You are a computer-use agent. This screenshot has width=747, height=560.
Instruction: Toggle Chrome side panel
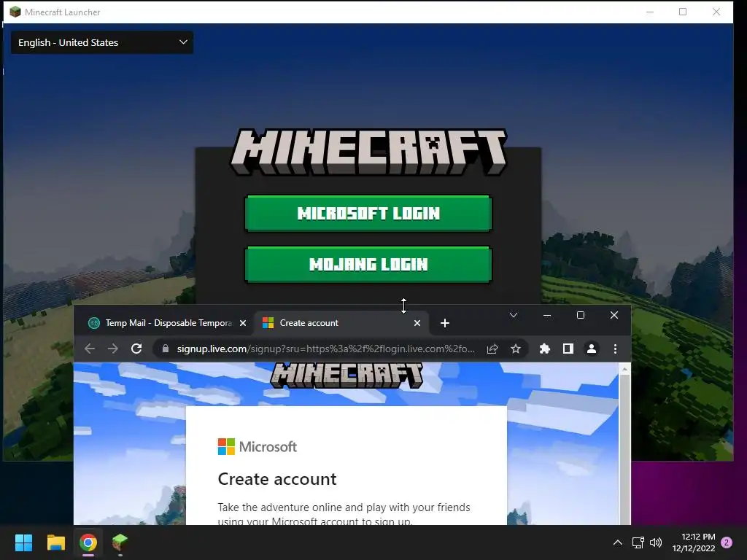(x=568, y=349)
